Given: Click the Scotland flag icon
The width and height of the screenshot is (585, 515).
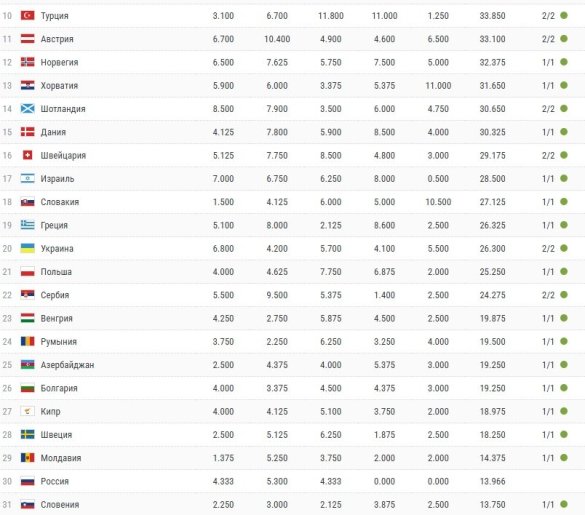Looking at the screenshot, I should tap(27, 109).
